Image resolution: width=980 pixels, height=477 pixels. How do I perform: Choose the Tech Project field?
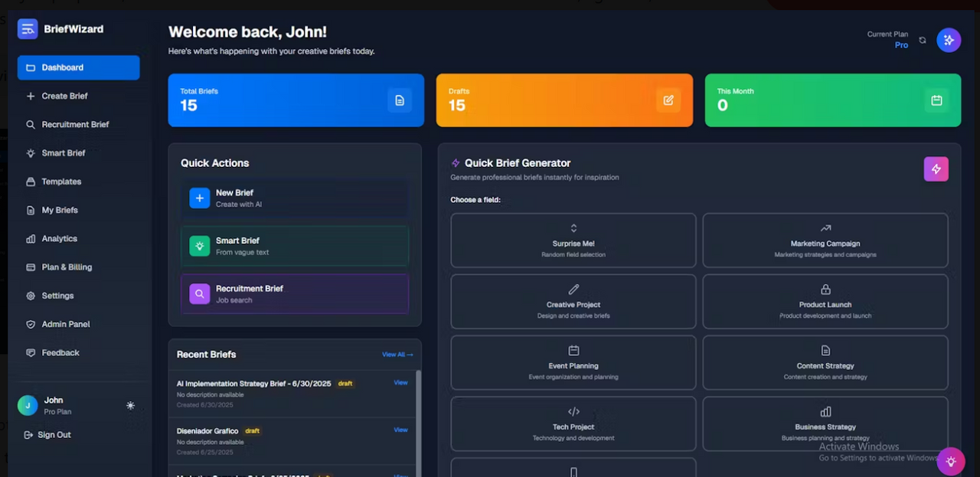coord(573,423)
